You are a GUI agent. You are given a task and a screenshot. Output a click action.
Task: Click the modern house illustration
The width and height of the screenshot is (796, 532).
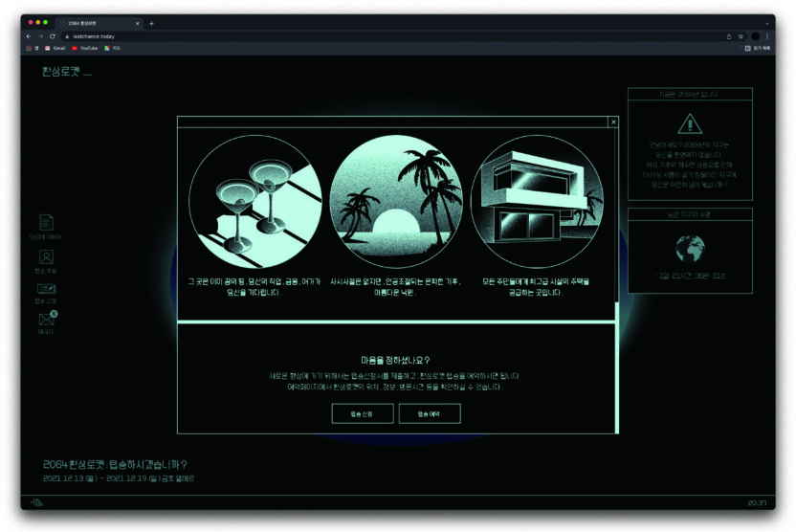click(537, 201)
